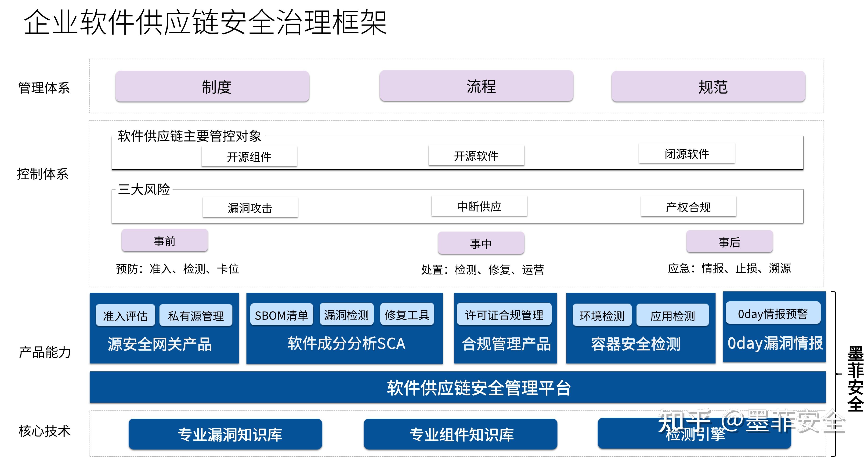Click the text 应急：情报、止损、溯源
Image resolution: width=868 pixels, height=457 pixels.
pyautogui.click(x=730, y=268)
